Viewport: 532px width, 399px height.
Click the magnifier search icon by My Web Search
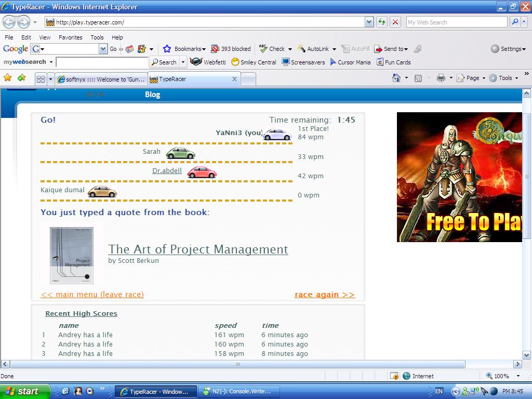click(515, 22)
